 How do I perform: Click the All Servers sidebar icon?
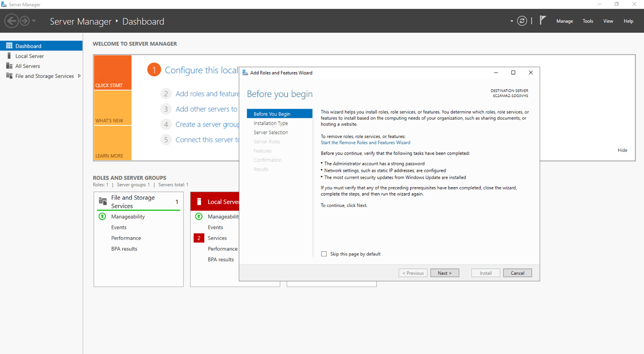[x=9, y=66]
